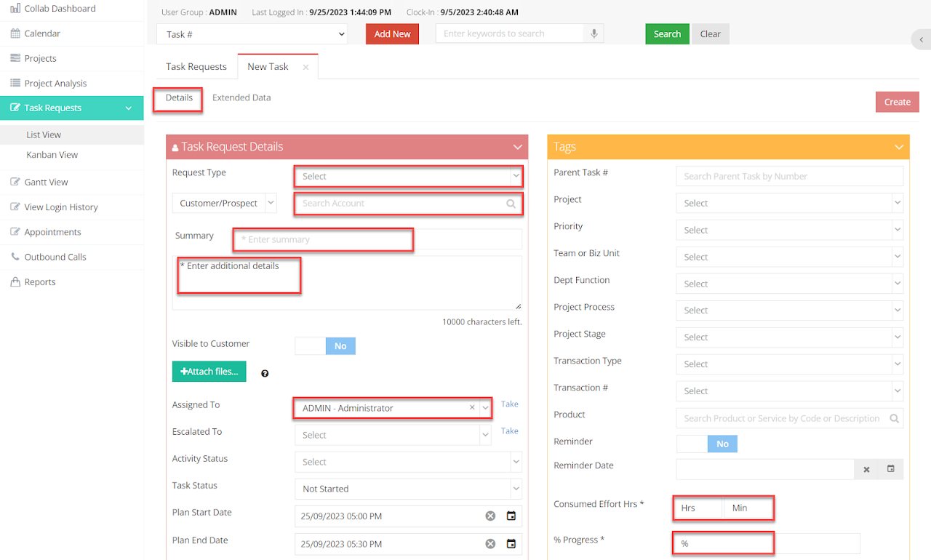Open Kanban View in the sidebar

pos(52,155)
